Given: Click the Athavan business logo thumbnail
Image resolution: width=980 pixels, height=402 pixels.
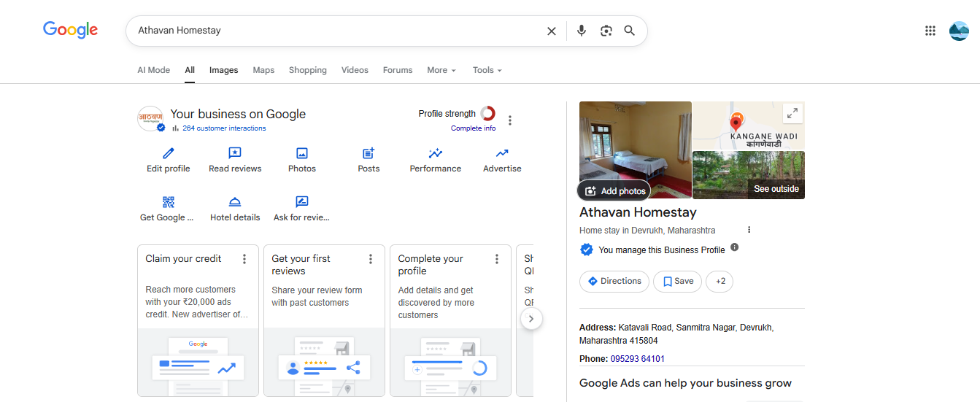Looking at the screenshot, I should tap(150, 118).
